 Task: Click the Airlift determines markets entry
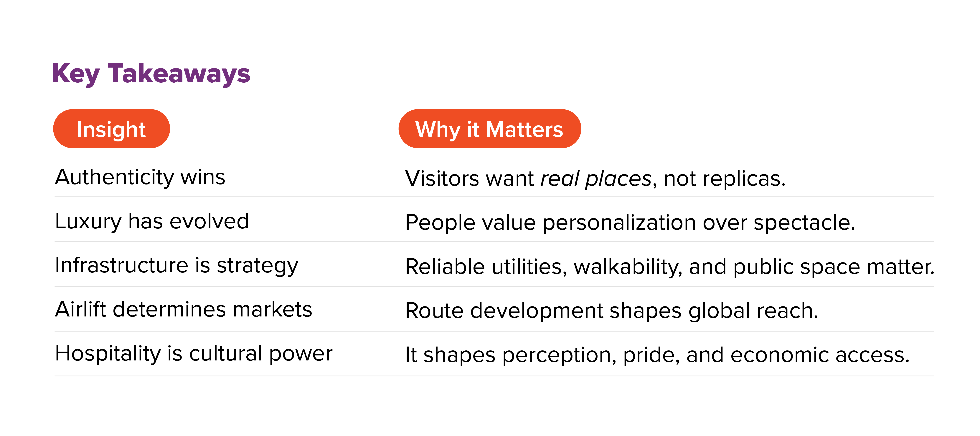183,310
